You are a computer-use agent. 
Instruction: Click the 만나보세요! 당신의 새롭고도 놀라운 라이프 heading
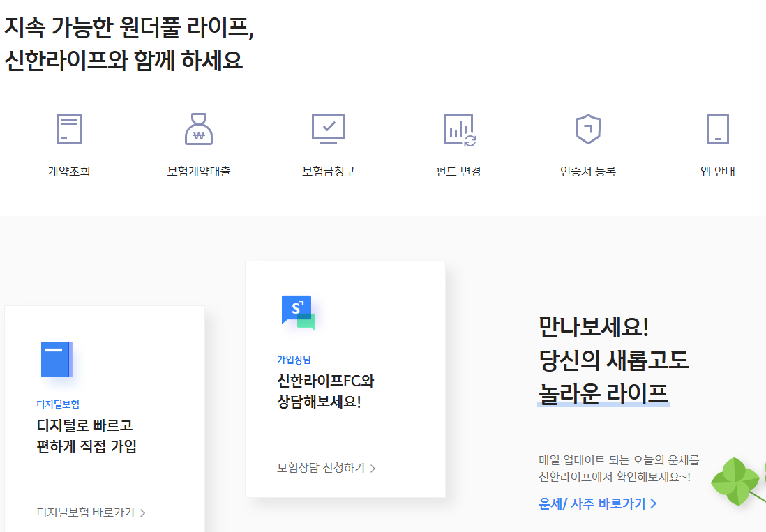point(614,360)
